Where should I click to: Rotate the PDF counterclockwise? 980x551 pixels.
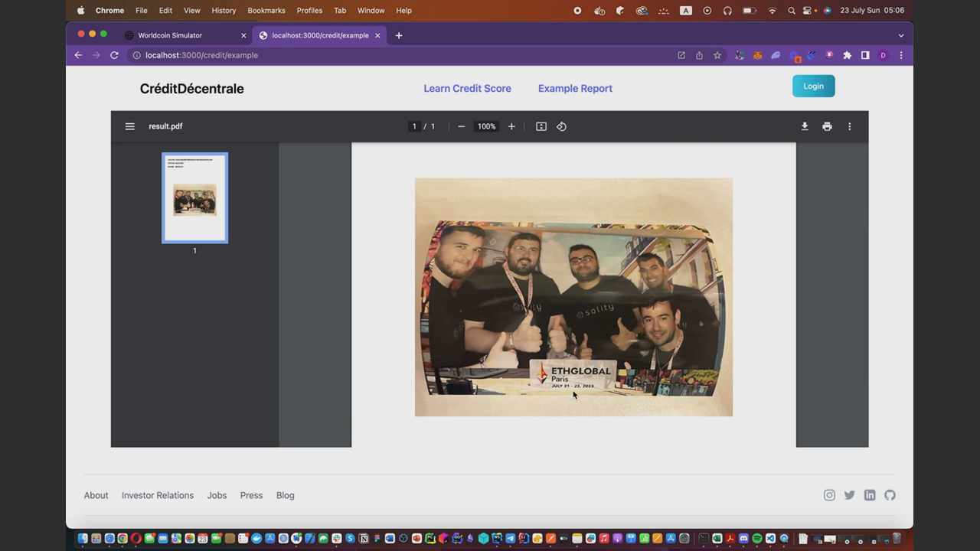[561, 126]
